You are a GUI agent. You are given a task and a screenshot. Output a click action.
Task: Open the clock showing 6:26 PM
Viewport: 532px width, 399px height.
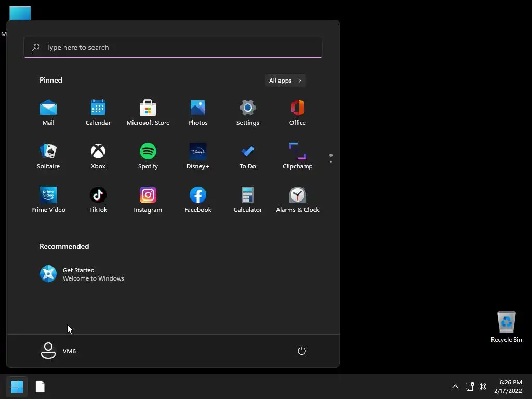tap(508, 387)
